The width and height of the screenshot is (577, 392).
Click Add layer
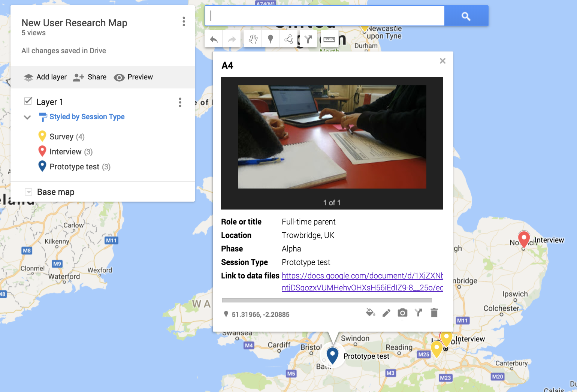tap(45, 77)
